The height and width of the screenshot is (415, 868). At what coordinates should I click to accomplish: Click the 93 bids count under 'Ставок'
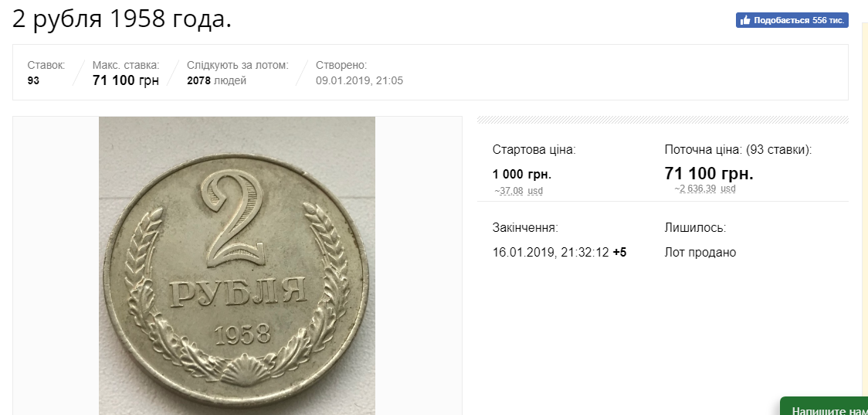click(33, 80)
